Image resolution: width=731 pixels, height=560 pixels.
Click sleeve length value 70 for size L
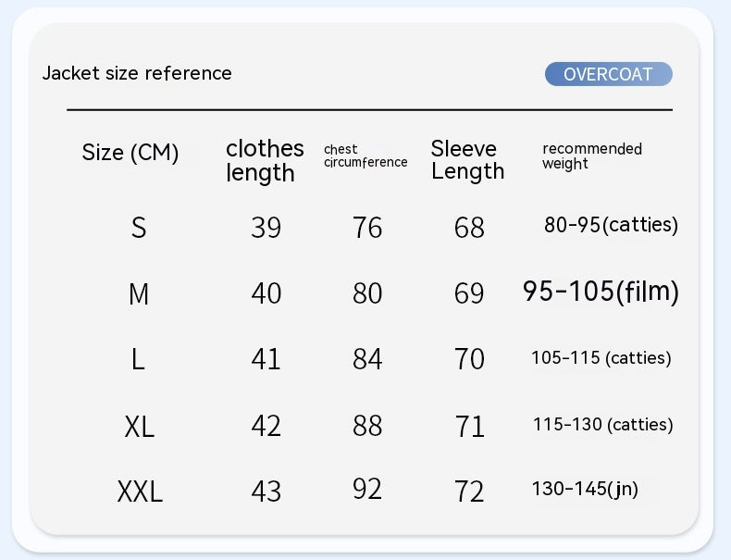click(469, 359)
